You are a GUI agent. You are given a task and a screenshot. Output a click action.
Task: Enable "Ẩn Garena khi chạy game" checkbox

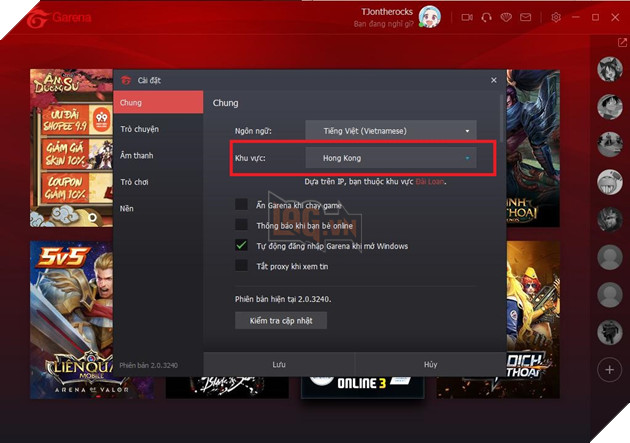click(x=241, y=204)
